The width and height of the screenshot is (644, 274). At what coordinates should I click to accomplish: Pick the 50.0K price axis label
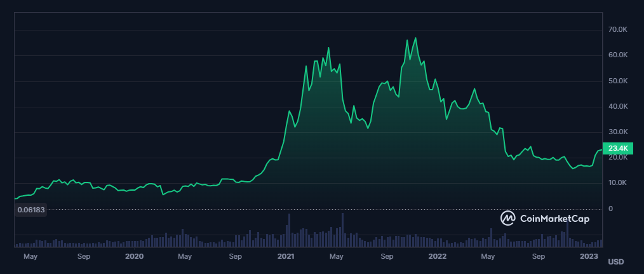coord(618,81)
